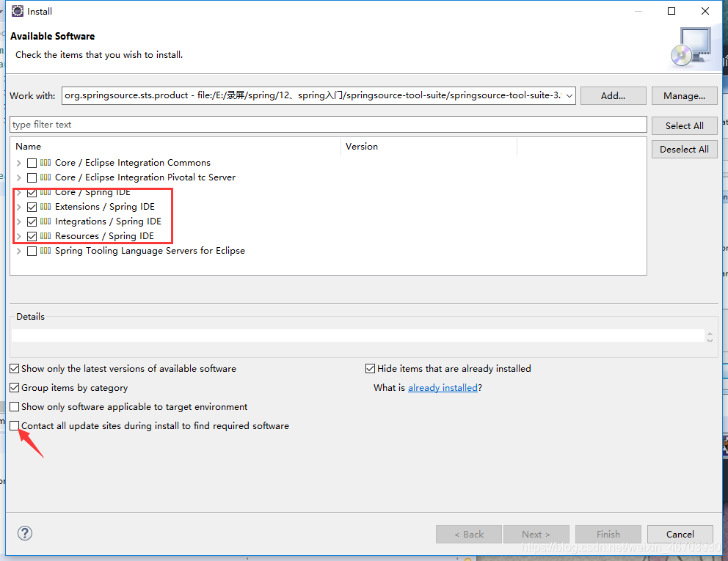Check the Core / Eclipse Integration Pivotal tc Server checkbox
The height and width of the screenshot is (561, 728).
coord(32,177)
